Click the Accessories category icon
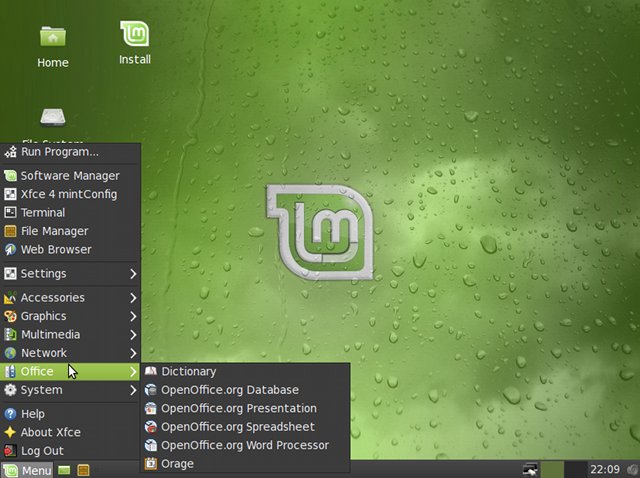The image size is (640, 478). coord(10,298)
